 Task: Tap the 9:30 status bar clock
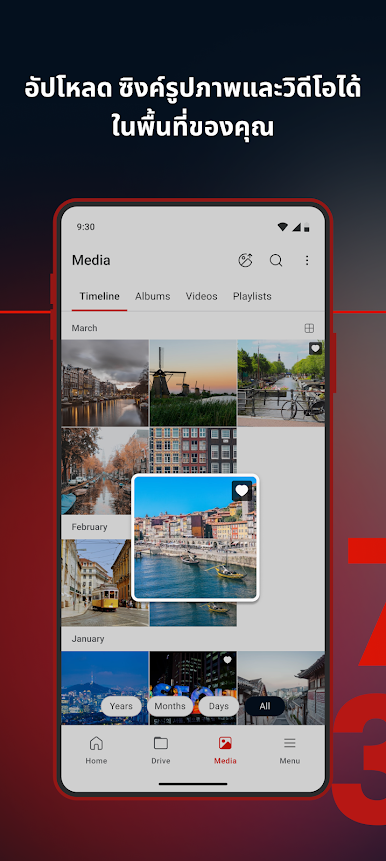[x=86, y=227]
